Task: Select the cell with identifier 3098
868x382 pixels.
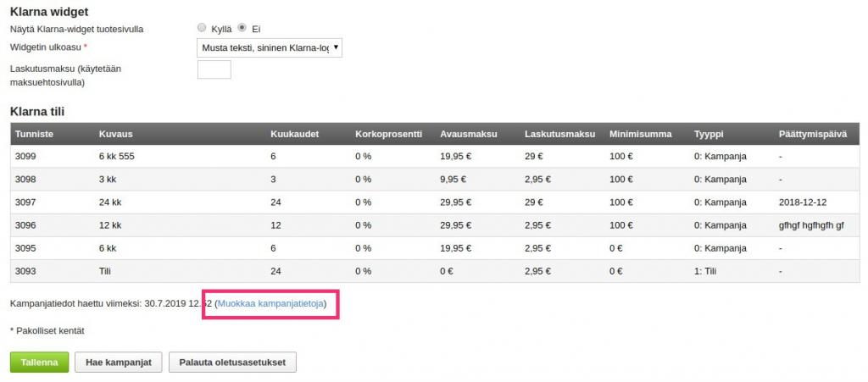Action: click(x=25, y=179)
